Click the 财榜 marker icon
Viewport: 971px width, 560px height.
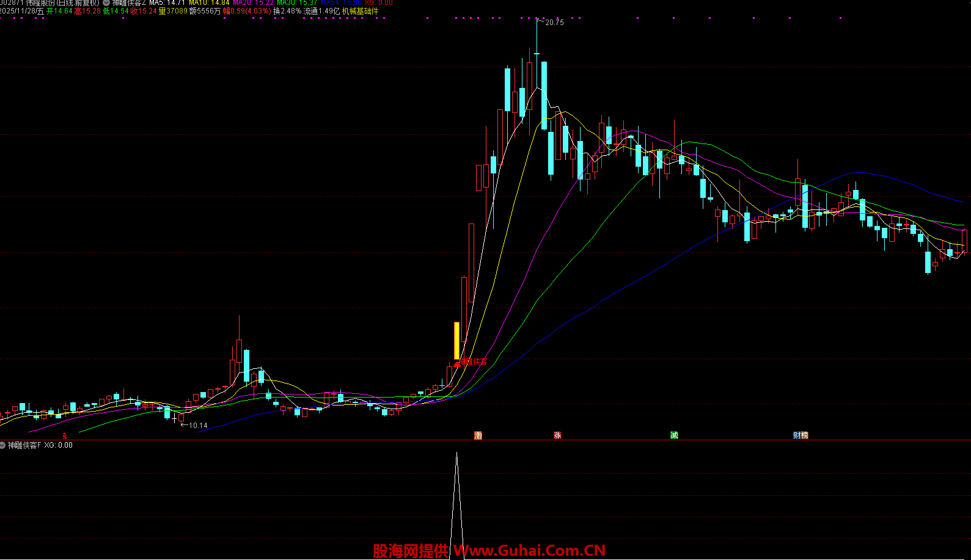coord(801,435)
